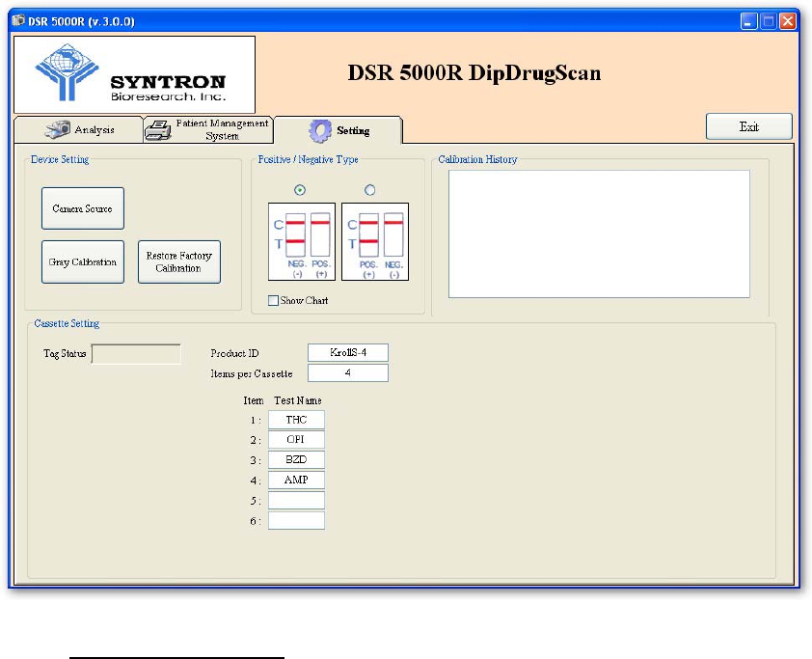Click item 2 test name OPI field
Screen dimensions: 812x659
[x=297, y=439]
